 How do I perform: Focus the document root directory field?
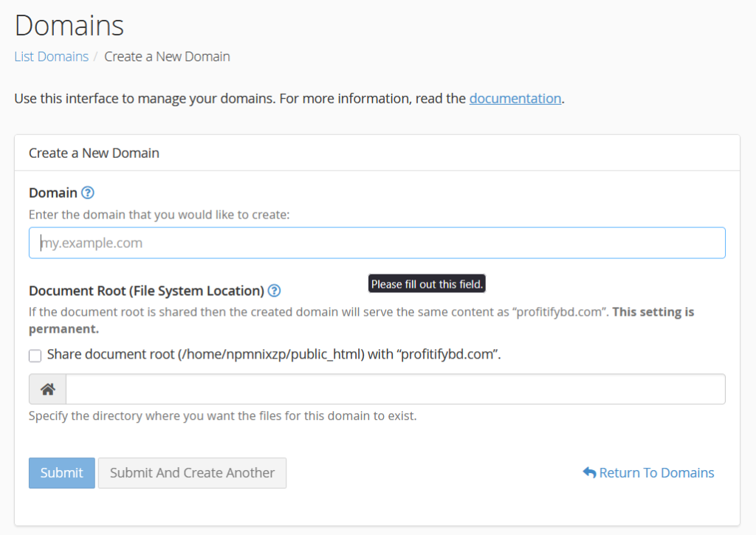click(x=396, y=389)
